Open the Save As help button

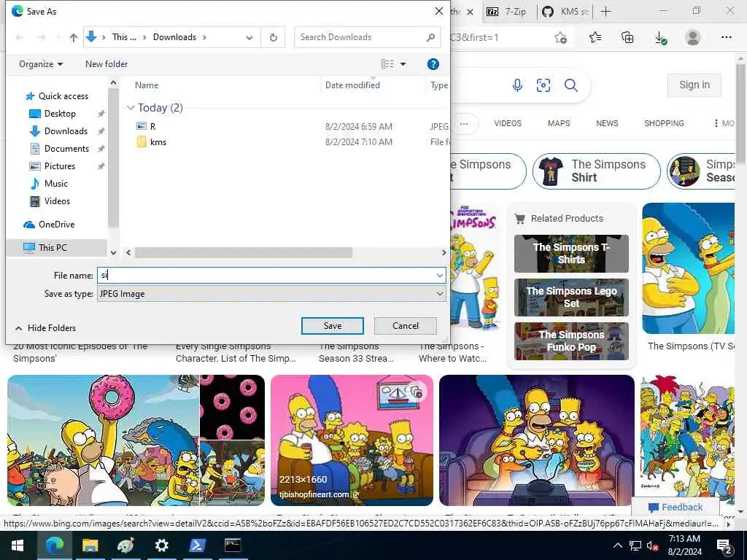tap(433, 64)
